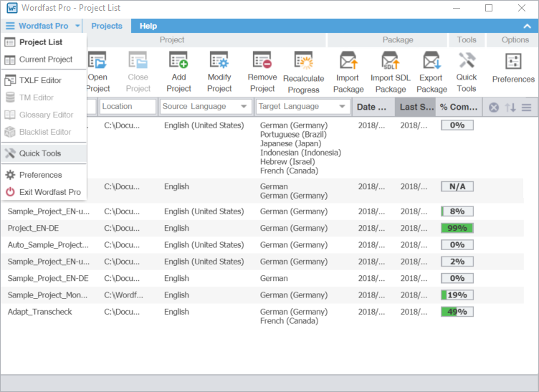Select the Adapt_Transcheck project
This screenshot has width=539, height=392.
click(40, 312)
